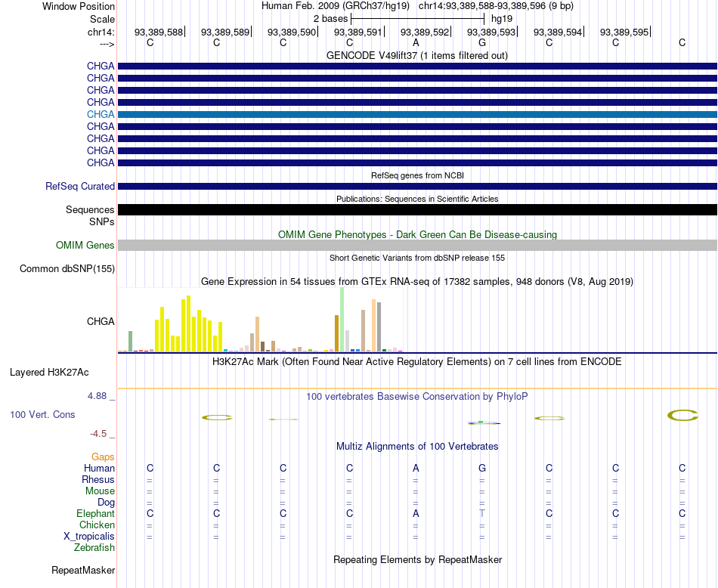Click the Zebrafish alignment row label
Screen dimensions: 718x588
[x=94, y=548]
